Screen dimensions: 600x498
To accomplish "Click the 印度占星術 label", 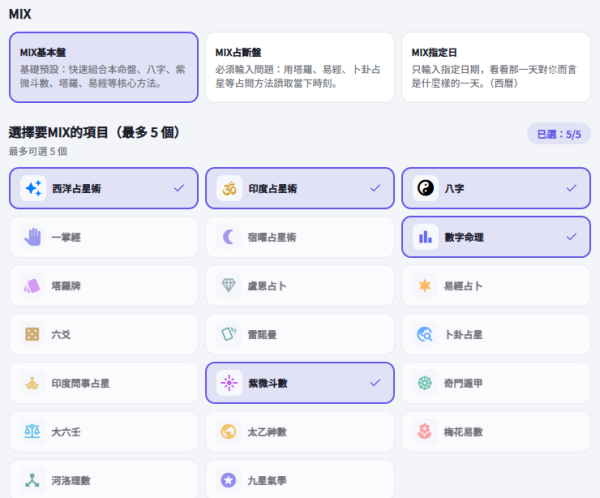I will (272, 189).
